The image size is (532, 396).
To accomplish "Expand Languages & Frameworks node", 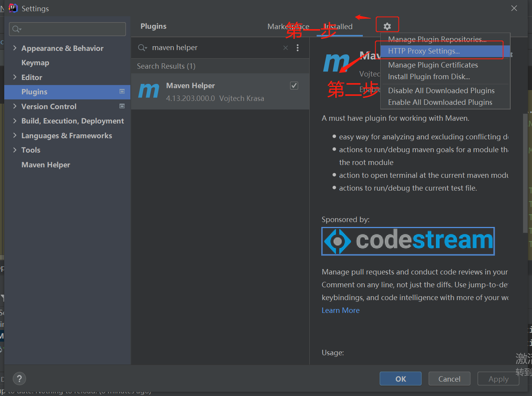I will point(15,135).
